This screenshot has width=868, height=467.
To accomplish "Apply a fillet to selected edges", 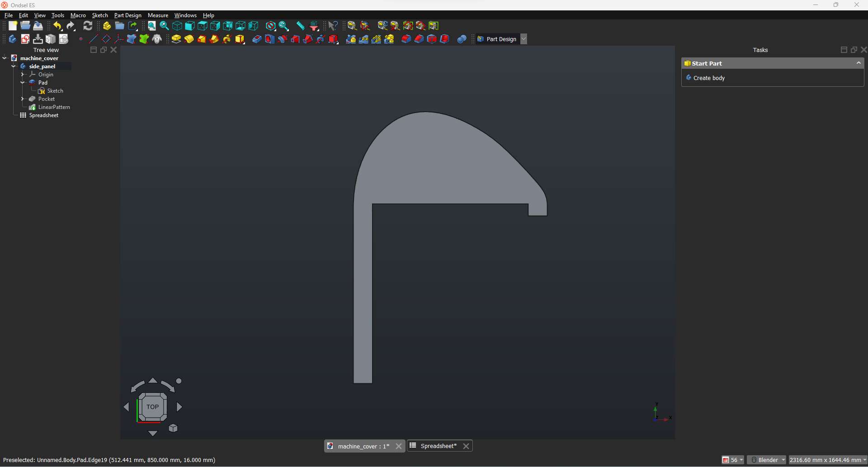I will pos(406,39).
